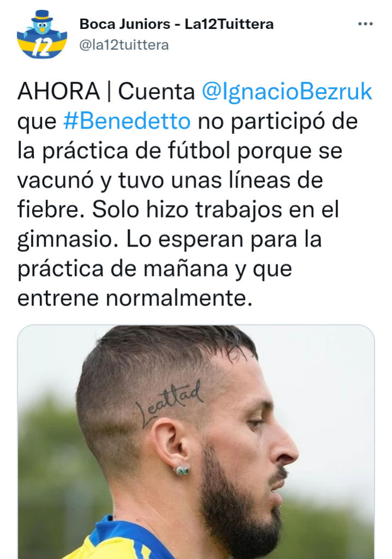Click the La12Tuittera bird avatar icon
Viewport: 392px width, 559px height.
pos(41,34)
